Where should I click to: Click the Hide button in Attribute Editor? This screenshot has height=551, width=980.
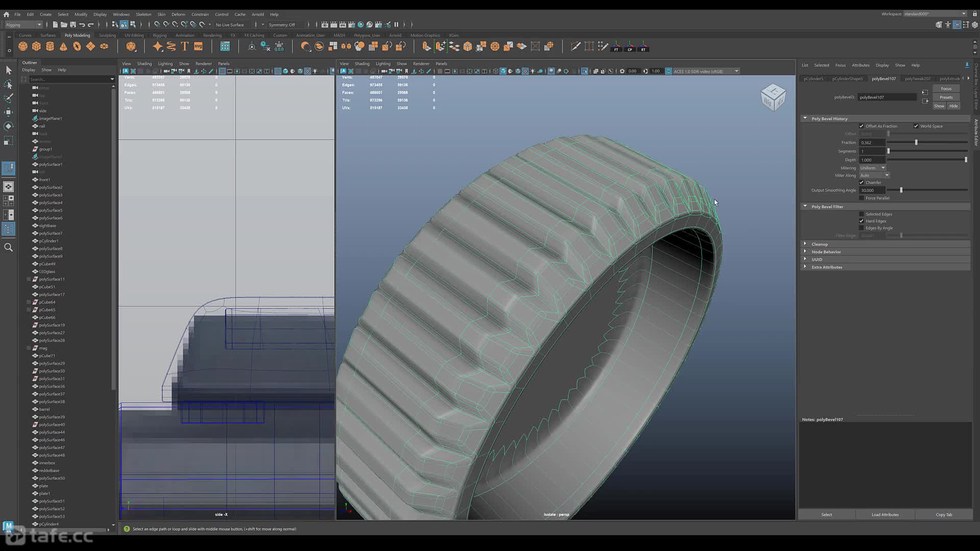[953, 106]
